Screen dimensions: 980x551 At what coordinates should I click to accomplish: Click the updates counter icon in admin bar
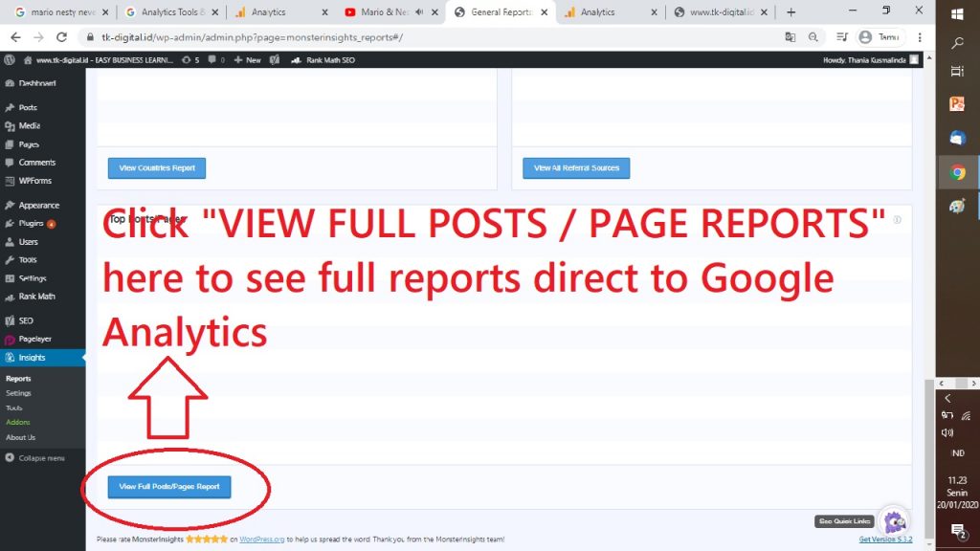pos(187,59)
